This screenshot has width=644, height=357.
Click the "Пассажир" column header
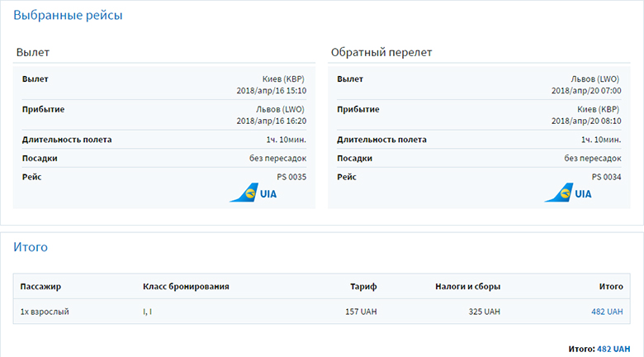click(41, 287)
